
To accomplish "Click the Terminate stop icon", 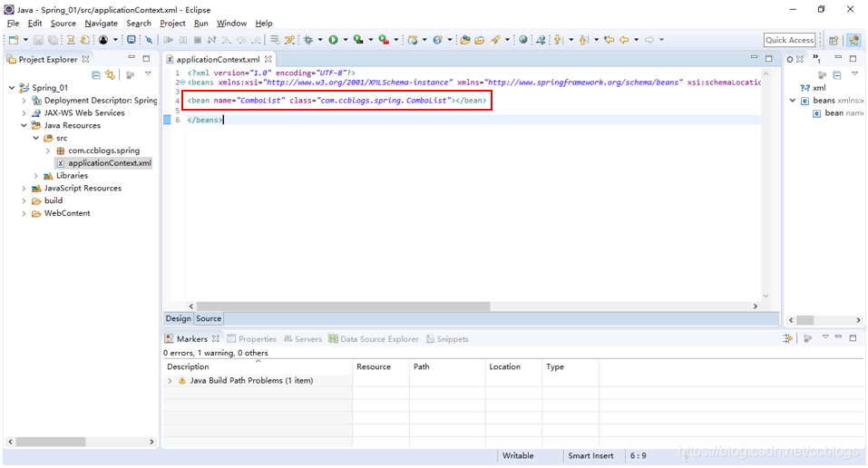I will click(x=197, y=40).
